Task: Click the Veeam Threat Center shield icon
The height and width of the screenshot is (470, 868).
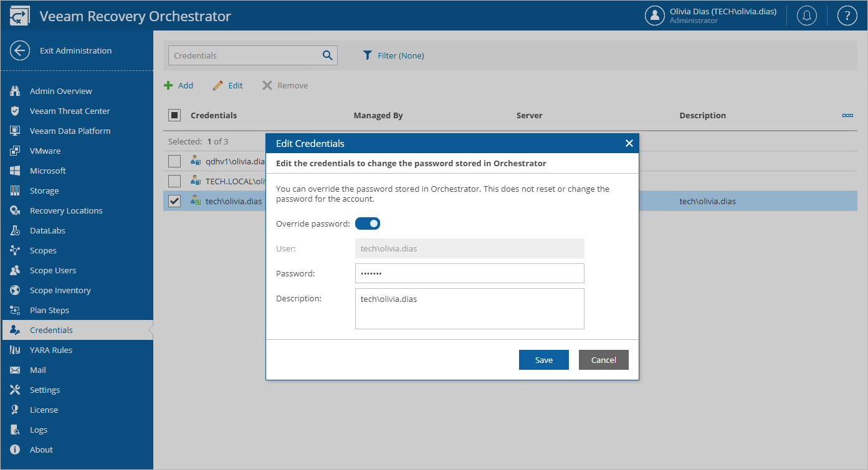Action: tap(16, 111)
